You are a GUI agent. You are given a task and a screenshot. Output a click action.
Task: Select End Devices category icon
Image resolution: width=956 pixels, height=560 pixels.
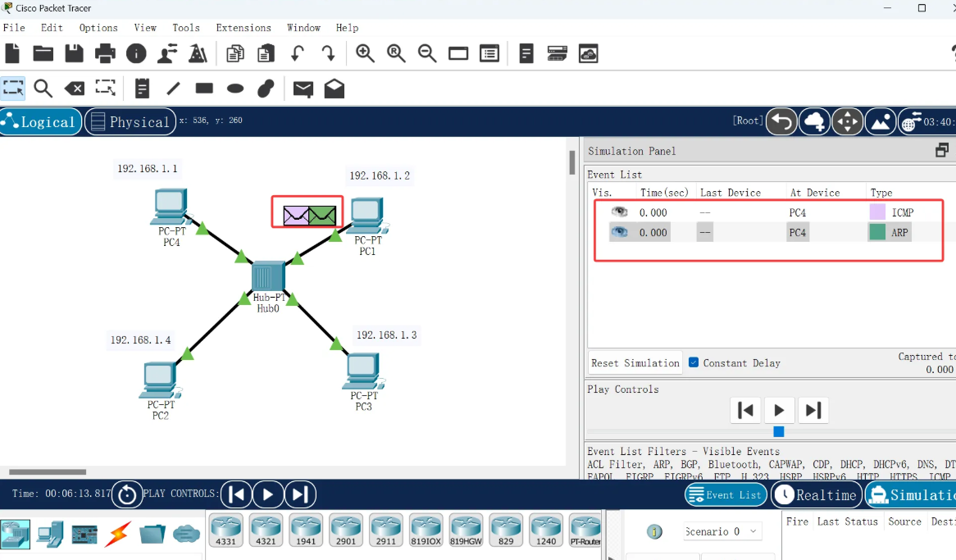49,535
